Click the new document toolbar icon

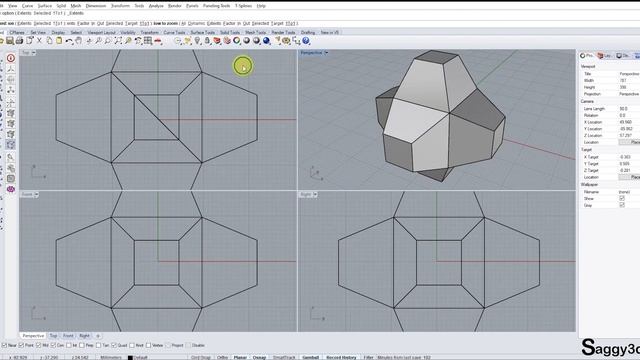coord(29,41)
